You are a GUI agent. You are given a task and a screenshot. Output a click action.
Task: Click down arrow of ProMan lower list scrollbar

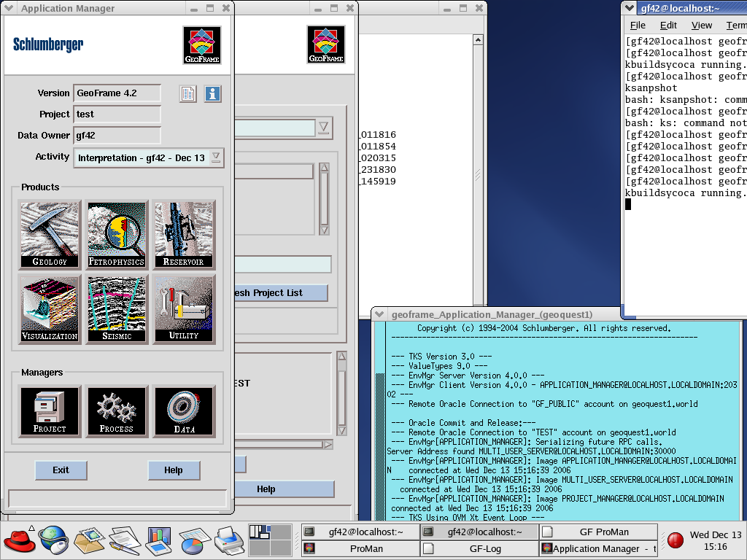coord(341,430)
